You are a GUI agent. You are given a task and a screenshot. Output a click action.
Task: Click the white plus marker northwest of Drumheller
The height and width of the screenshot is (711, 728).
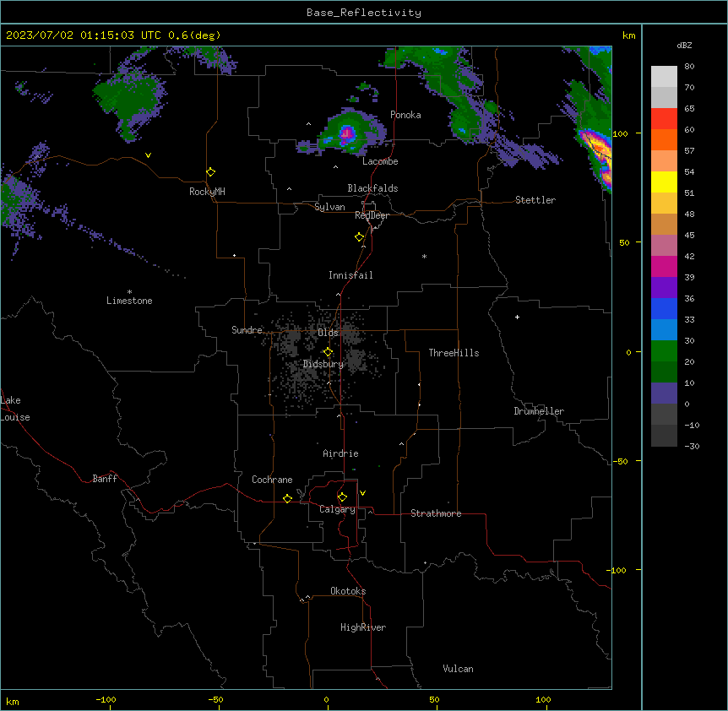517,317
